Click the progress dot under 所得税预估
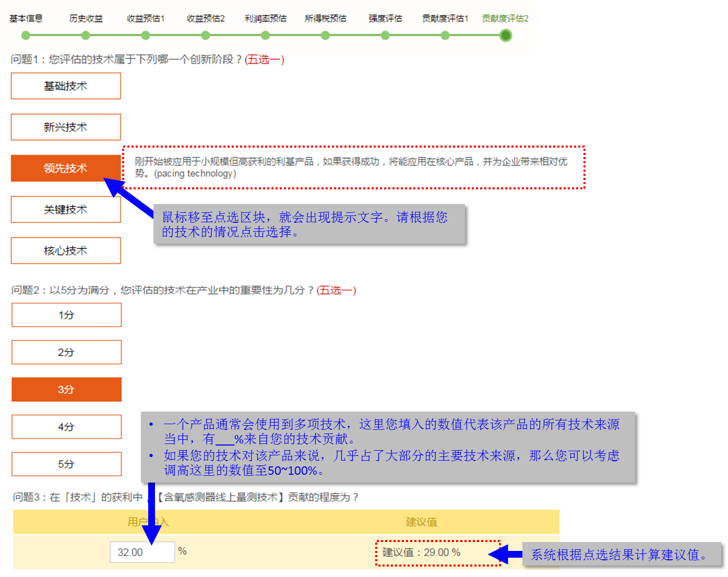The image size is (728, 577). 325,35
